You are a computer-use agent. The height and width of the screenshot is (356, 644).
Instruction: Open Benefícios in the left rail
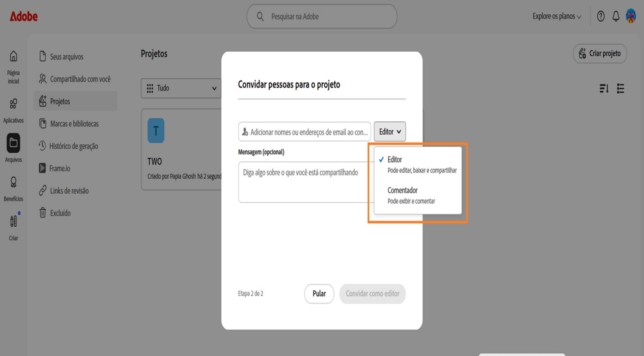coord(13,189)
